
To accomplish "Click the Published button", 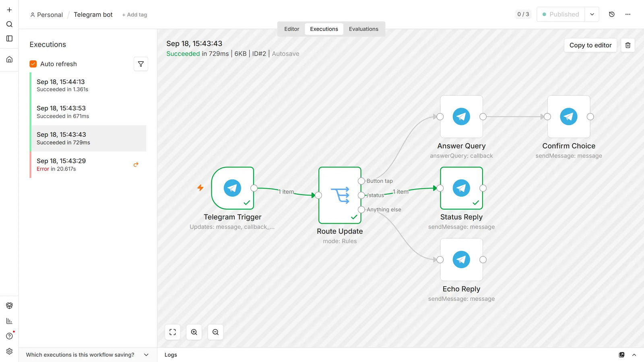I will coord(561,14).
